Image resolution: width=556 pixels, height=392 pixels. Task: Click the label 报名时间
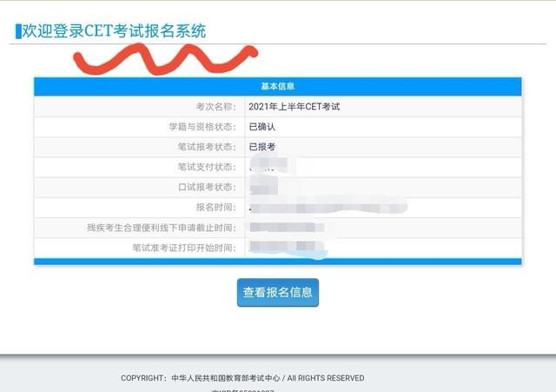(215, 207)
